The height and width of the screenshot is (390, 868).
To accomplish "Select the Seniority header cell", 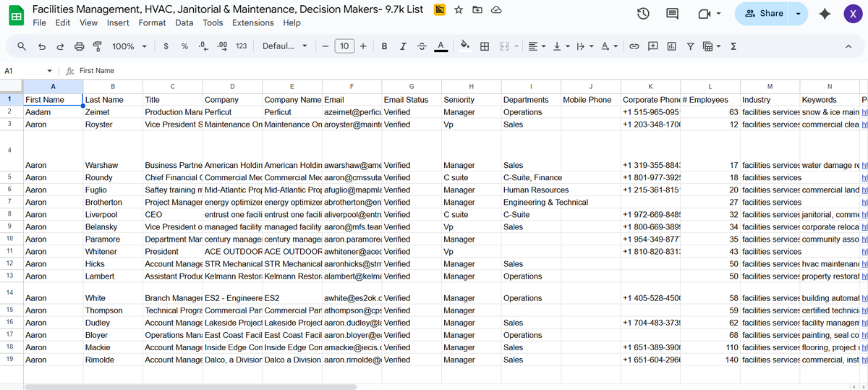I will click(471, 100).
